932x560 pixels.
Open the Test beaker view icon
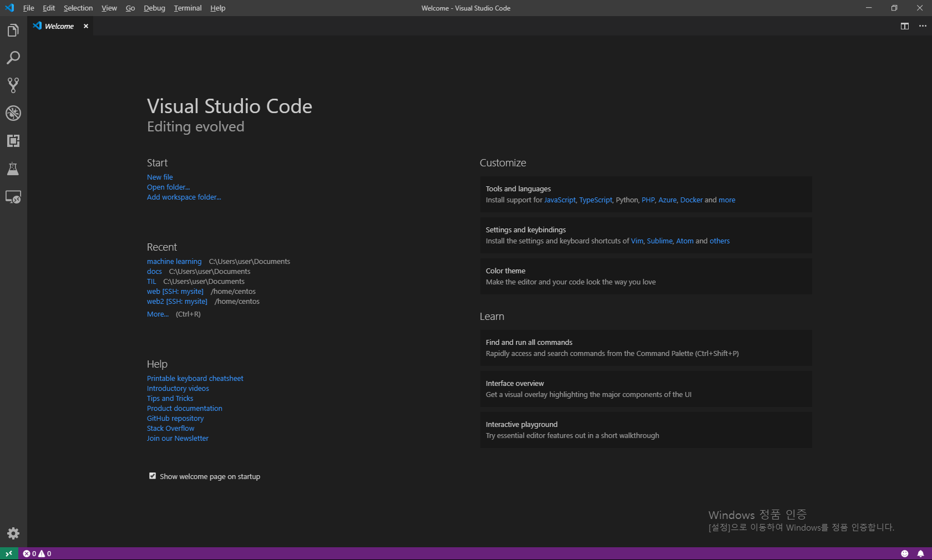(x=13, y=169)
